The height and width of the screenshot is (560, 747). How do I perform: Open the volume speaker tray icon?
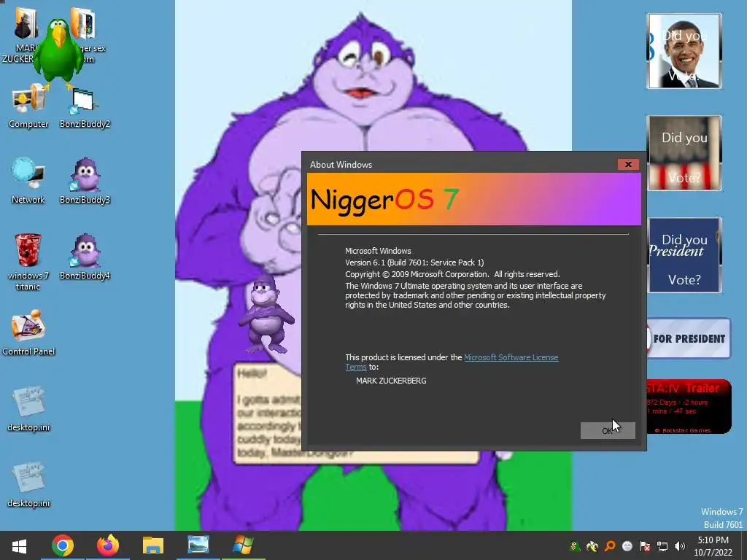pyautogui.click(x=680, y=546)
